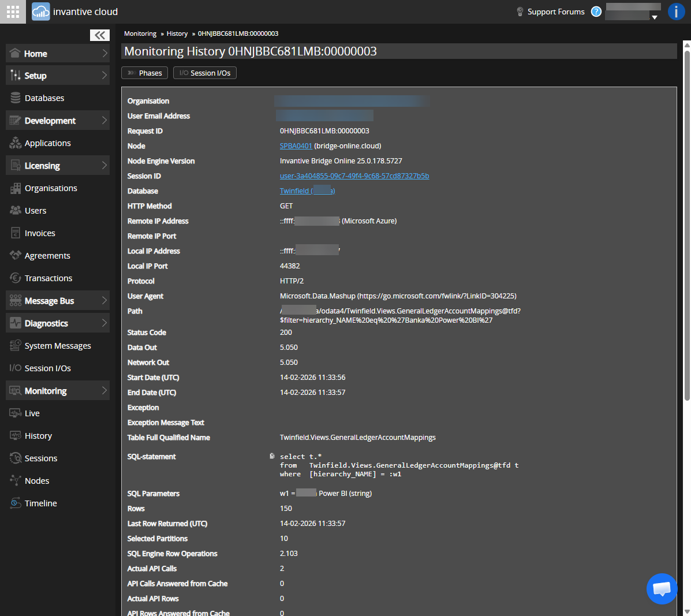Click the Timeline clock icon
This screenshot has height=616, width=691.
[16, 503]
